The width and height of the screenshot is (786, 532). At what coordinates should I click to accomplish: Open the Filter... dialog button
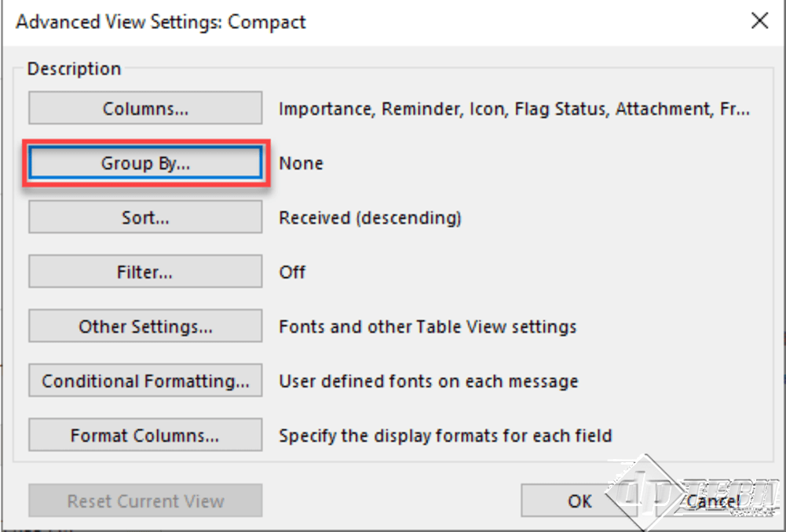(145, 271)
